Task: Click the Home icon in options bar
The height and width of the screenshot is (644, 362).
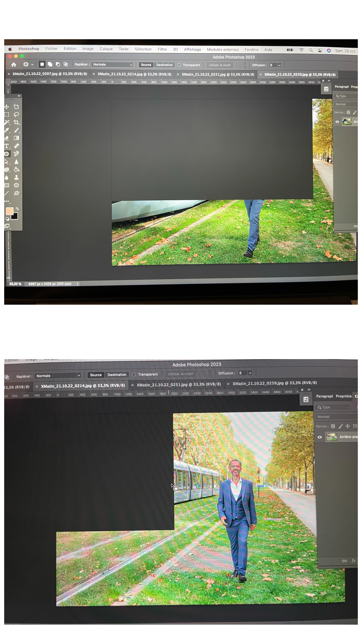Action: [14, 65]
